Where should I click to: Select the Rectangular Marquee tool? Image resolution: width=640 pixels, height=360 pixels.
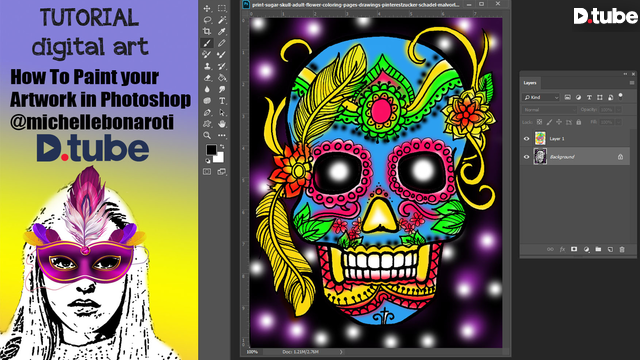point(222,8)
